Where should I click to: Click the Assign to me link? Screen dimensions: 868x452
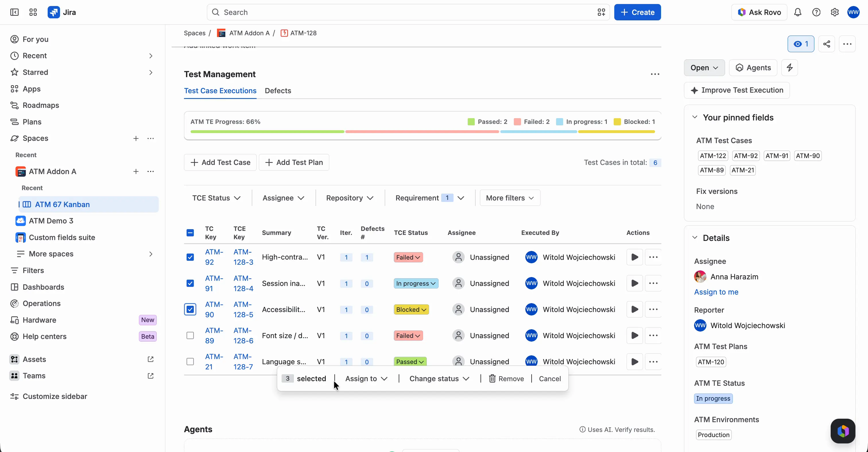(x=716, y=292)
